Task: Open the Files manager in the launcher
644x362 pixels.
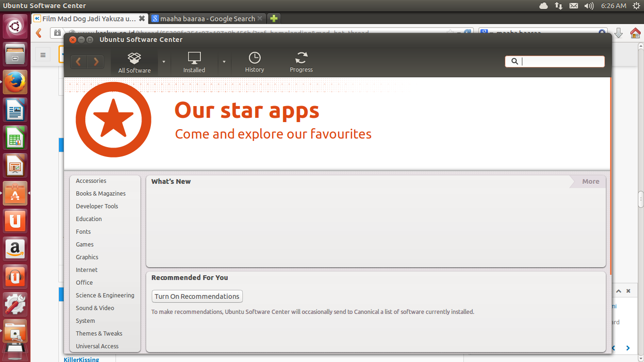Action: (16, 54)
